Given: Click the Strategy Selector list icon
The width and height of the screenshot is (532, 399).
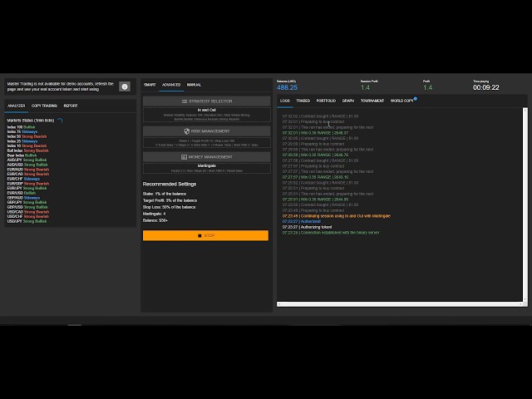Looking at the screenshot, I should click(x=185, y=101).
